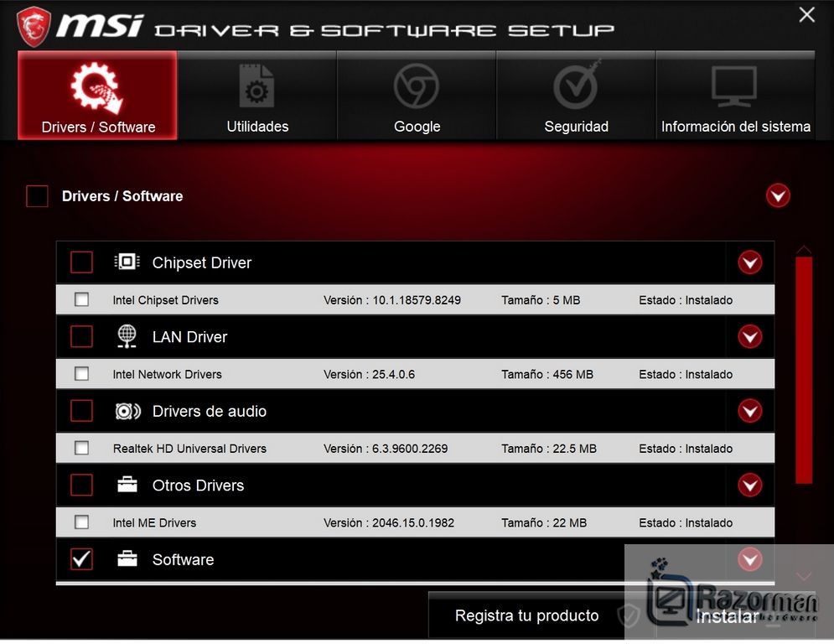
Task: Collapse the LAN Driver section
Action: [x=749, y=336]
